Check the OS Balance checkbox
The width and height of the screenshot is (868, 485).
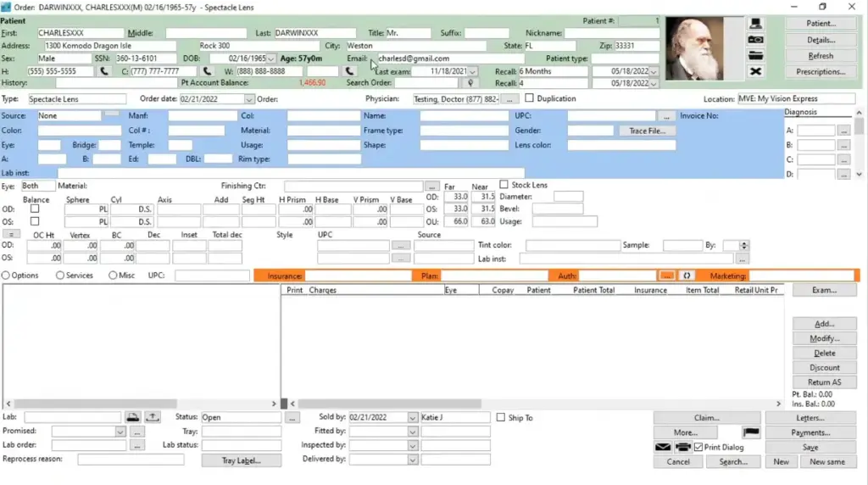(x=35, y=221)
